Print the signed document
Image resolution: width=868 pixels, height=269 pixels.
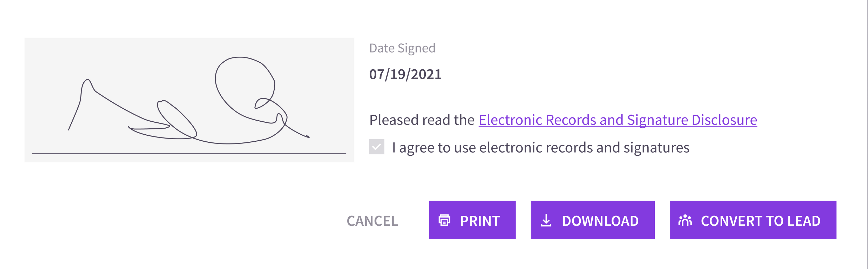tap(472, 220)
